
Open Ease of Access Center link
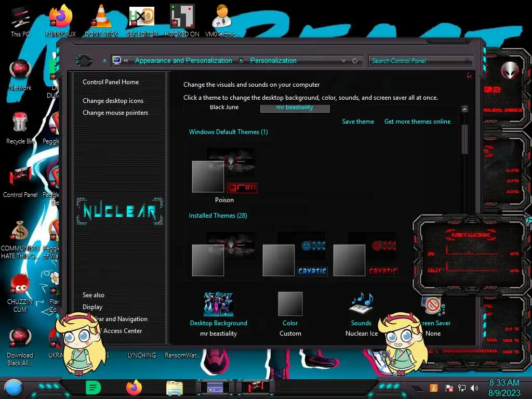point(120,331)
